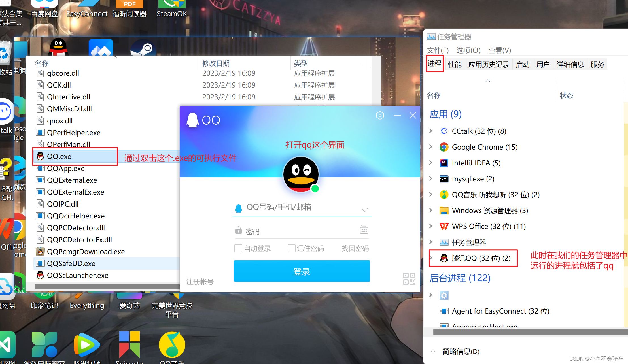Expand CCtalk process group

[431, 131]
